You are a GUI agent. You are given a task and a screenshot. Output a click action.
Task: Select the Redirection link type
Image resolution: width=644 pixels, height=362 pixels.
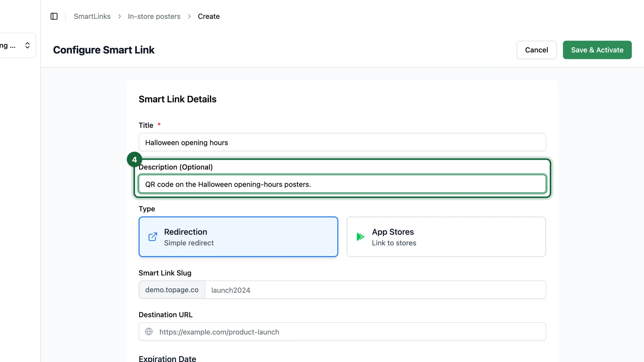[238, 237]
